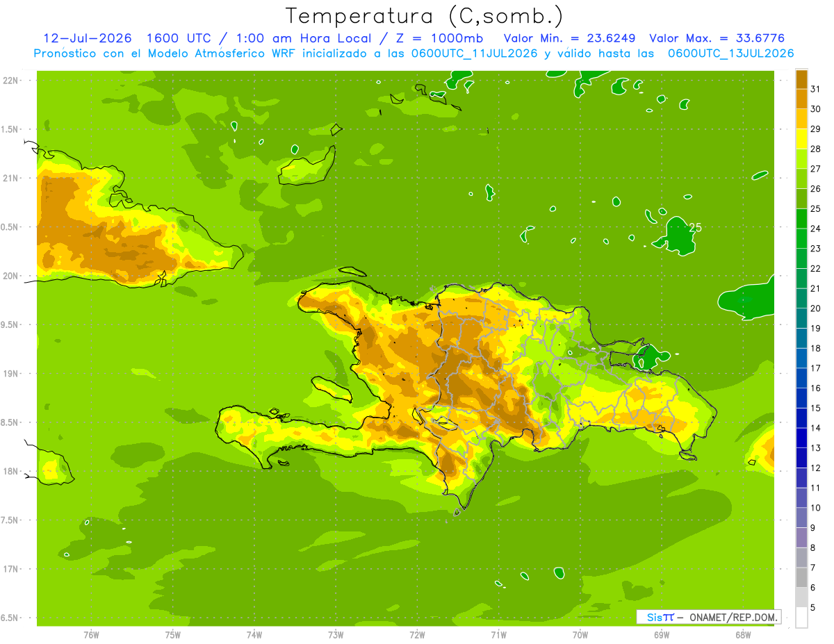Image resolution: width=834 pixels, height=644 pixels.
Task: Click the "74W" longitude label
Action: [x=254, y=634]
